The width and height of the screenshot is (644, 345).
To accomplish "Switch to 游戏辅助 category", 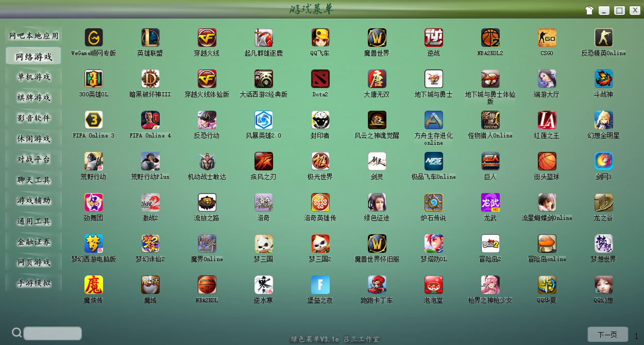I will 34,200.
